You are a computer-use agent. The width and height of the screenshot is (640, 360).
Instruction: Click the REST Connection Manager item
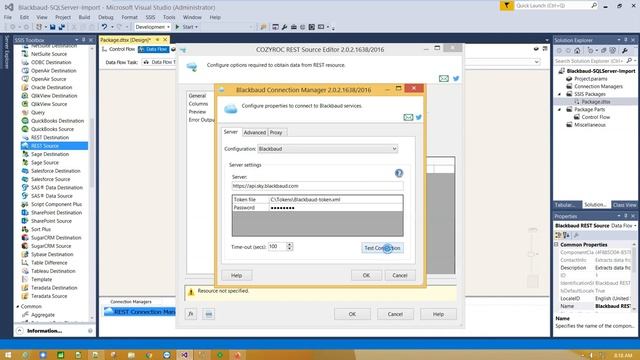click(140, 312)
